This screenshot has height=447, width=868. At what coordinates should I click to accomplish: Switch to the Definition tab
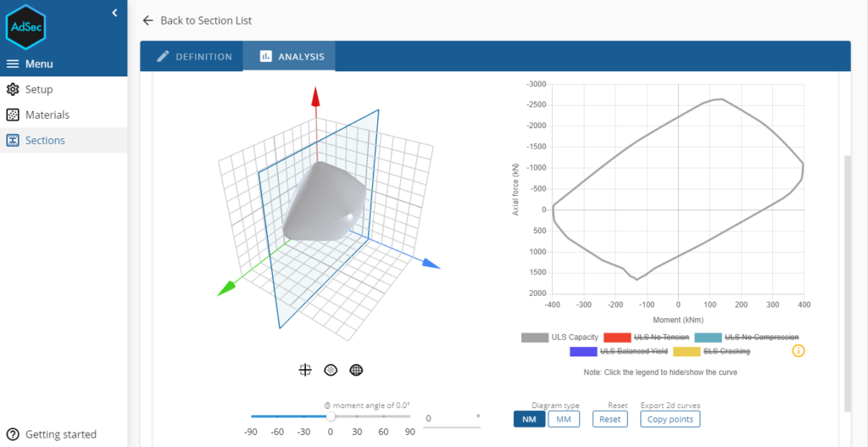coord(193,57)
